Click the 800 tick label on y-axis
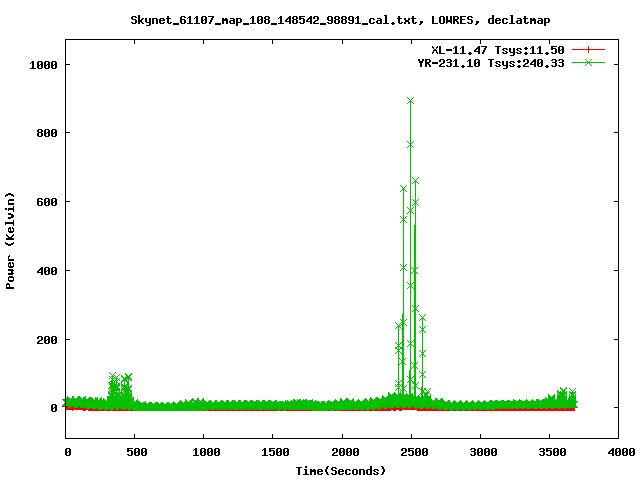The image size is (640, 480). 47,133
